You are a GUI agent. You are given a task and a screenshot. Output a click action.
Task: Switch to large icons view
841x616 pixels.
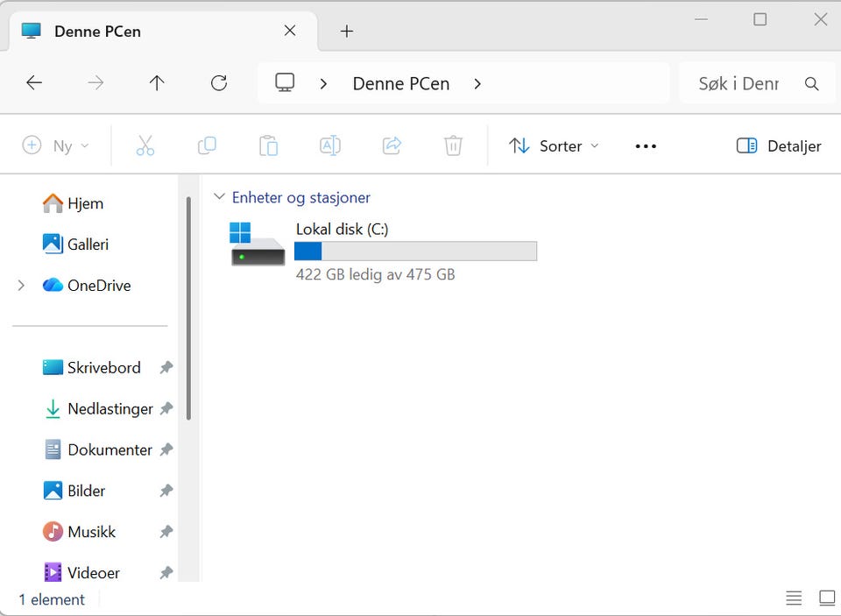coord(826,598)
